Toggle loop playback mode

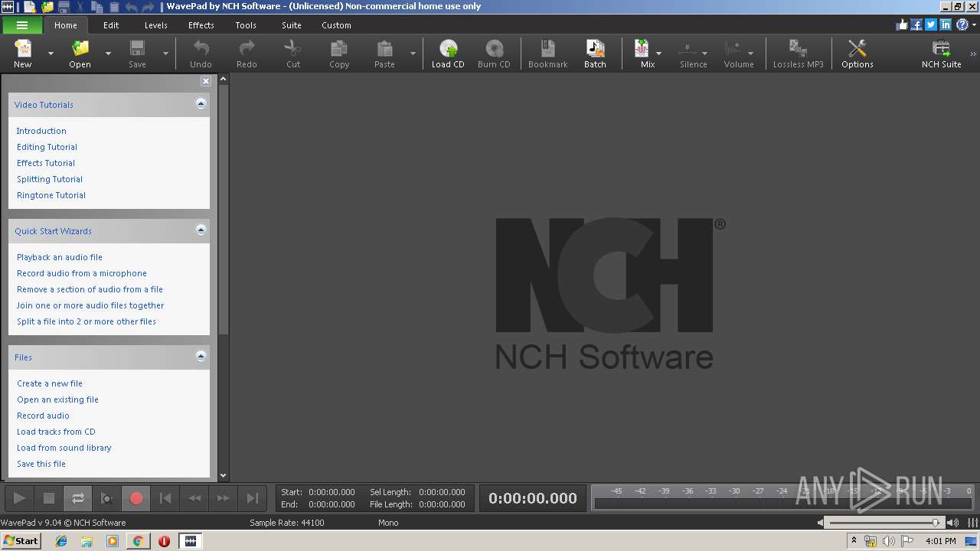click(78, 498)
